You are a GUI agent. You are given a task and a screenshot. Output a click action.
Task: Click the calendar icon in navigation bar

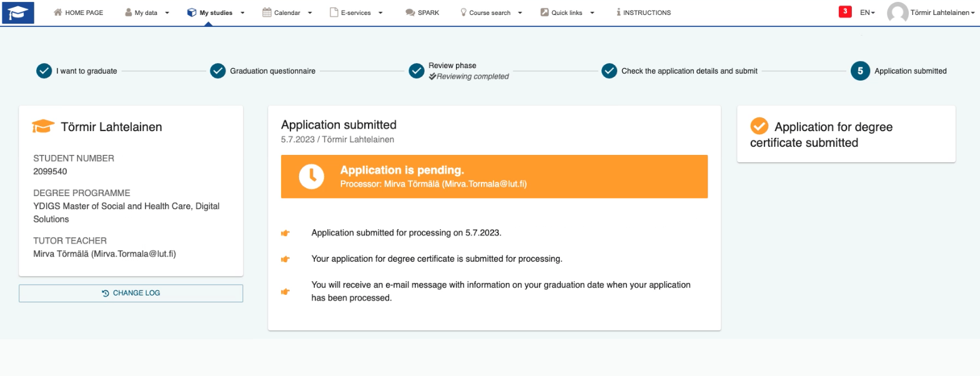(x=267, y=12)
